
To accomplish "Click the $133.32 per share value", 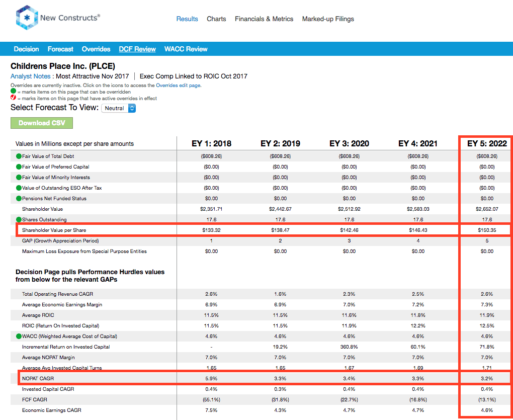I will pyautogui.click(x=211, y=230).
